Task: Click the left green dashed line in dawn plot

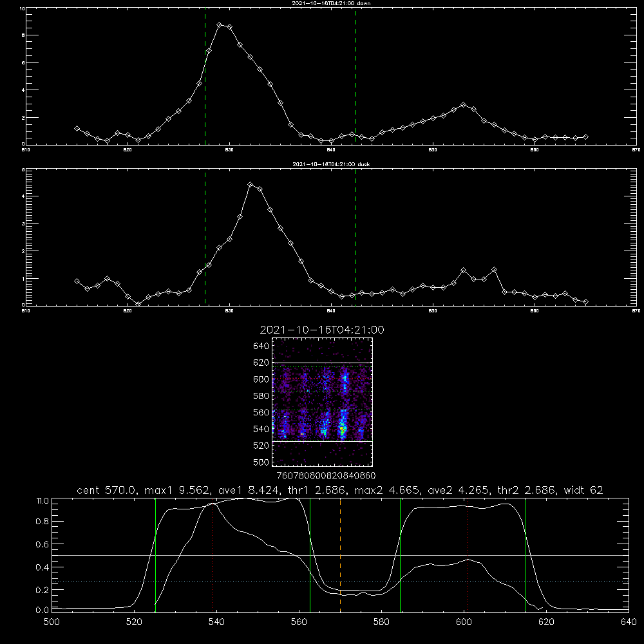Action: click(x=205, y=77)
